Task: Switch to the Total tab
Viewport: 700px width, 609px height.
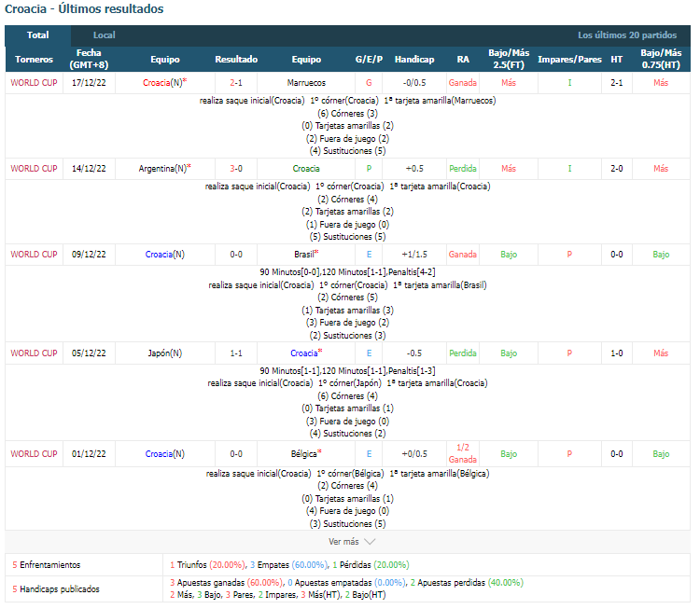Action: [37, 35]
